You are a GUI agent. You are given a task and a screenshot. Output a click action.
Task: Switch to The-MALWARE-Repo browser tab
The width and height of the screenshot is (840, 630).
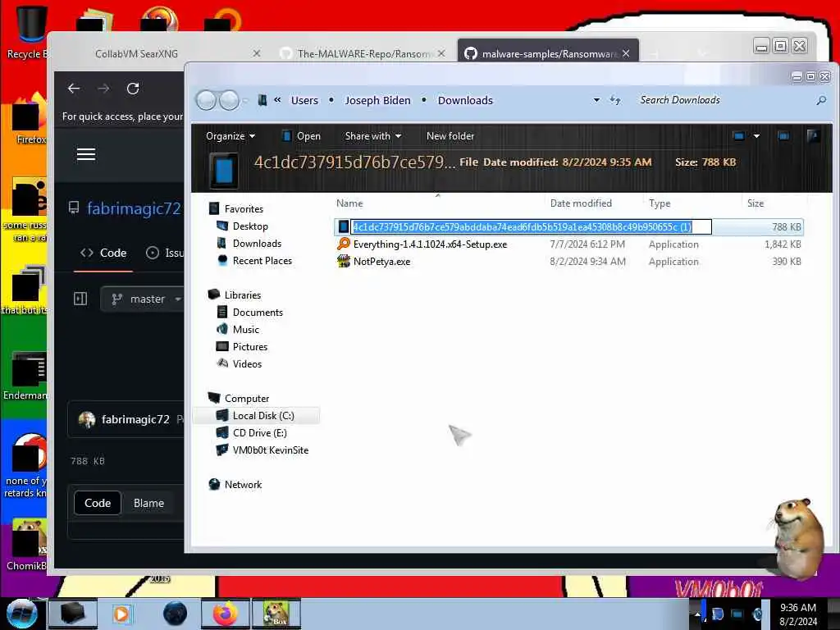point(363,53)
